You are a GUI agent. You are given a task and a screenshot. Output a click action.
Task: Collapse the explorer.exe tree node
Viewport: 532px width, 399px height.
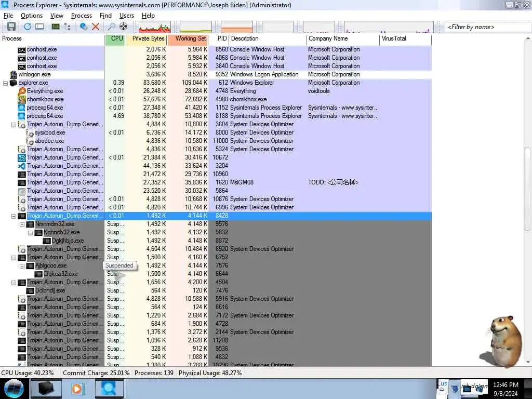click(x=5, y=83)
